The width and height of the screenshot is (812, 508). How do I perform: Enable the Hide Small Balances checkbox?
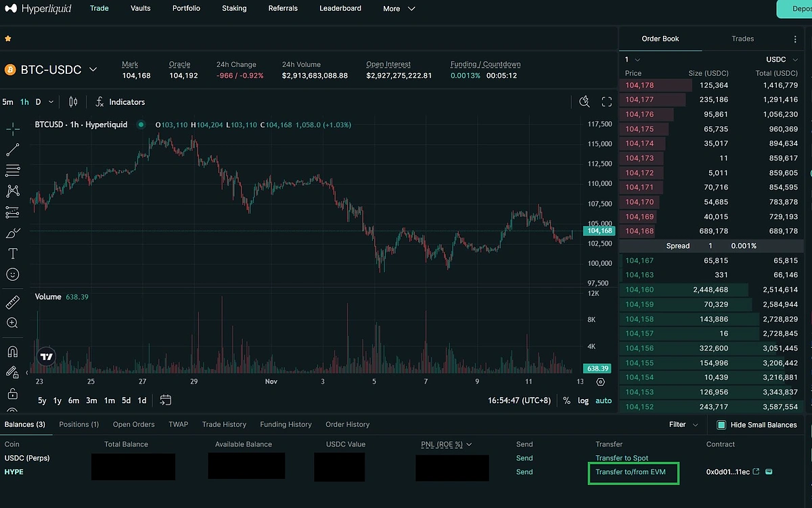coord(721,425)
